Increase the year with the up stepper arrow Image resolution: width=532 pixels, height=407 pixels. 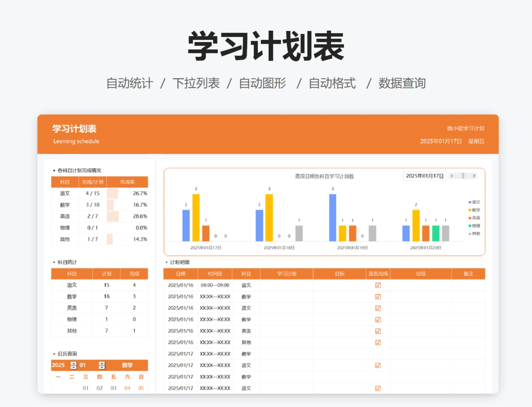click(73, 363)
